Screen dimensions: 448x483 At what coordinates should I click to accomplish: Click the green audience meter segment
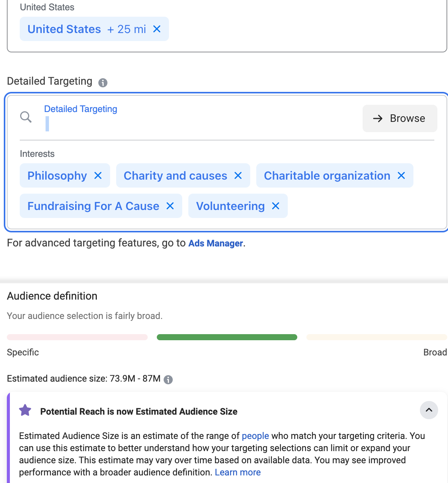227,337
